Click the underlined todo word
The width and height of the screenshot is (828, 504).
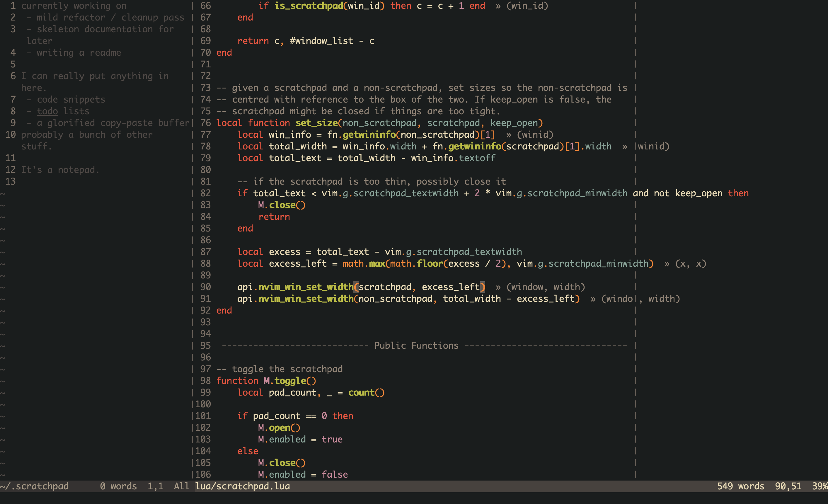(47, 111)
